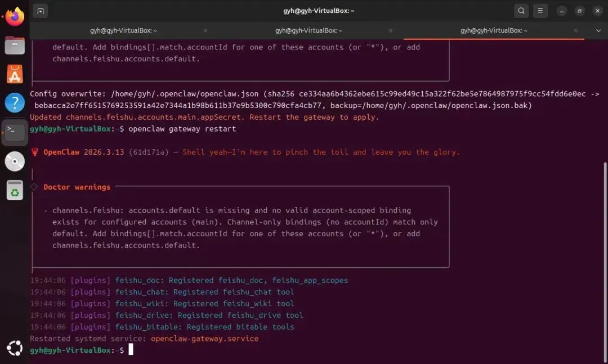This screenshot has height=364, width=608.
Task: Open the Files manager dock icon
Action: [15, 45]
